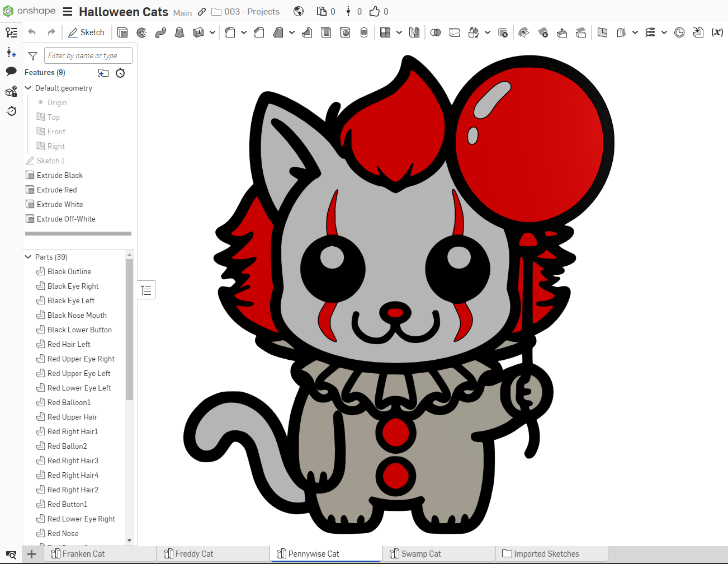Select the Draft tool icon
This screenshot has width=728, height=564.
point(278,32)
